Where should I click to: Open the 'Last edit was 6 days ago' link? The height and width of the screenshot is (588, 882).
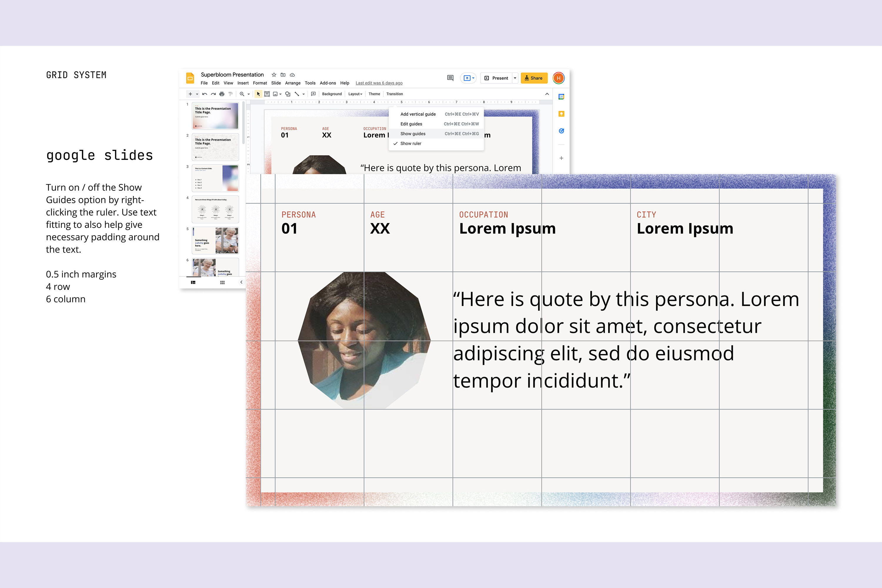pyautogui.click(x=379, y=83)
